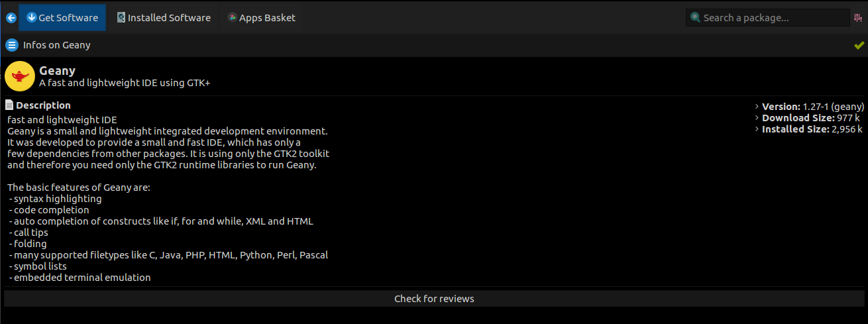Expand the Version chevron

(x=757, y=106)
